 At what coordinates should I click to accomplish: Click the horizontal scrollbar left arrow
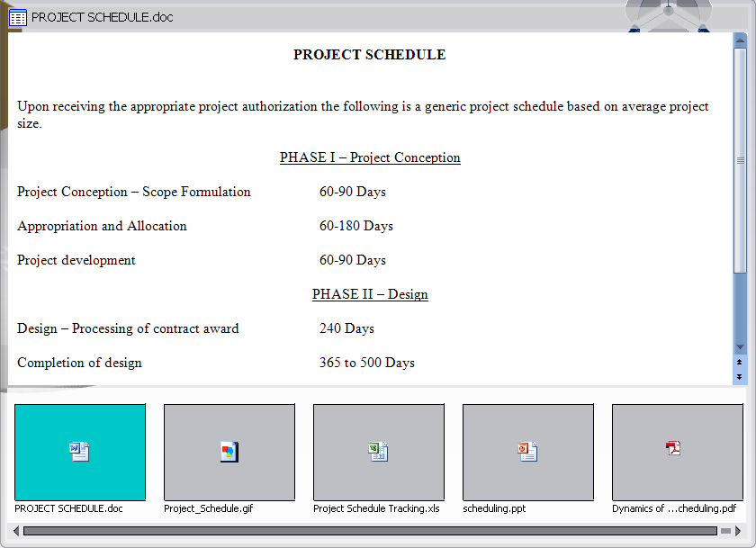click(x=16, y=531)
